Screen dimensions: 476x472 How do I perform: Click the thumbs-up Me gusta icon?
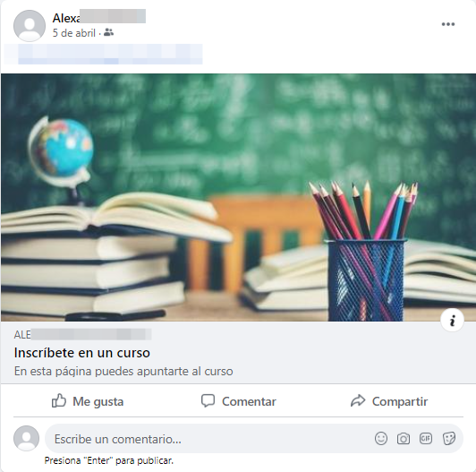(x=58, y=400)
